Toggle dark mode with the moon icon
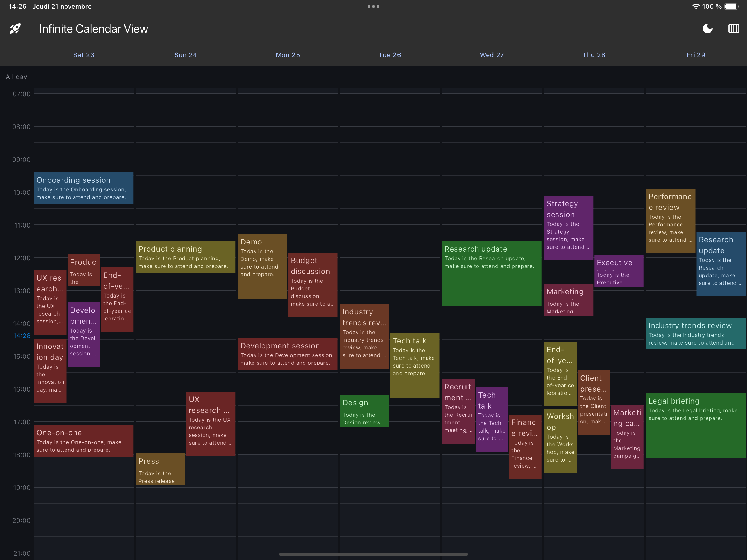The image size is (747, 560). [707, 29]
